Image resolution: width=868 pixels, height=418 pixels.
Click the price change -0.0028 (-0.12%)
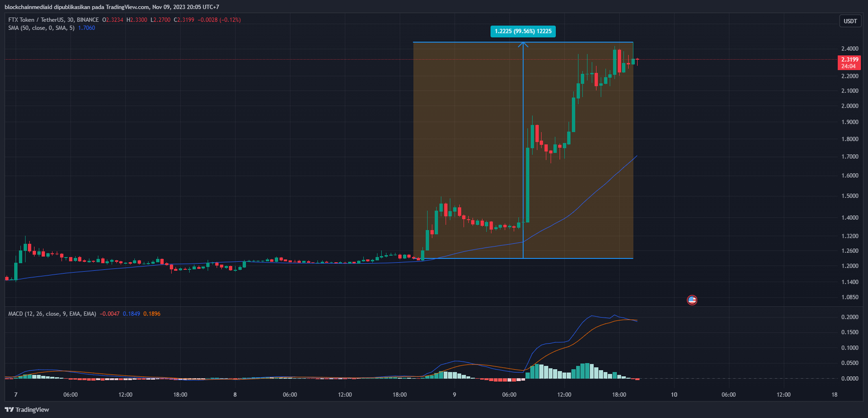click(219, 20)
